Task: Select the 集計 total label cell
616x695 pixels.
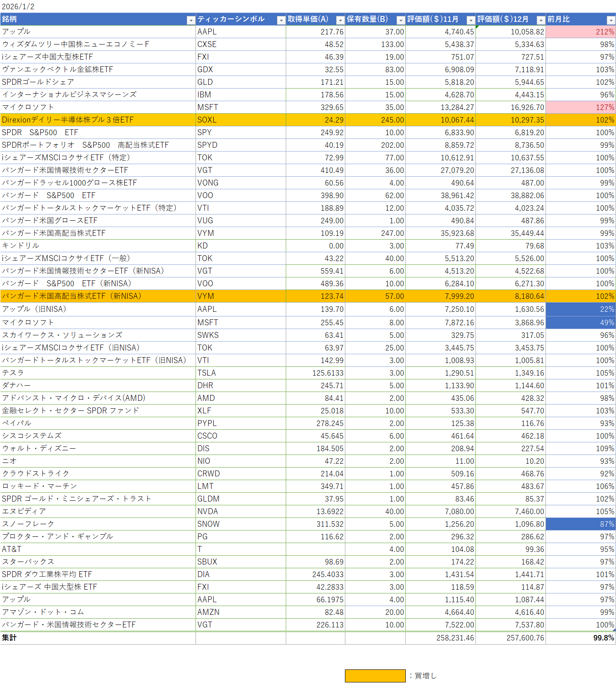Action: [x=97, y=638]
